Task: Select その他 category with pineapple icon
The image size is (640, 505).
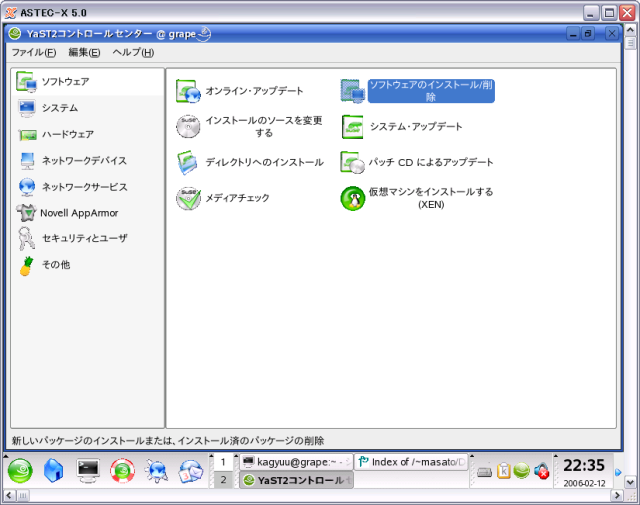Action: [55, 265]
